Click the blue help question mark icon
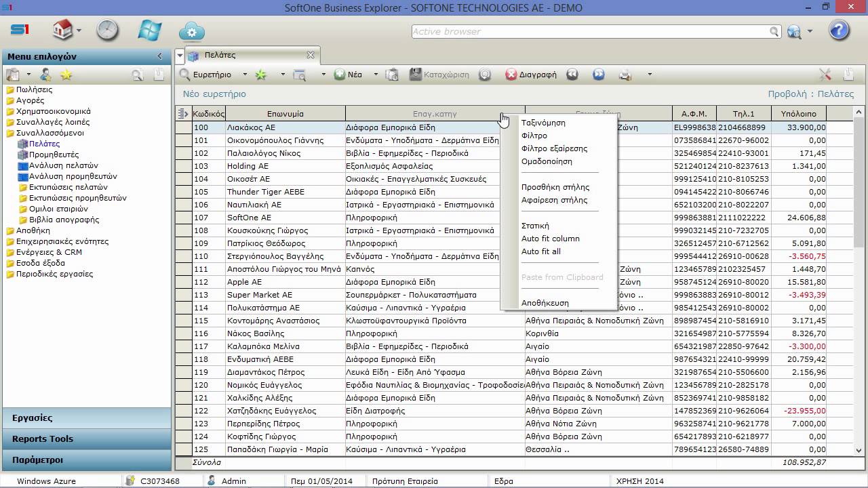Image resolution: width=868 pixels, height=488 pixels. pos(839,30)
